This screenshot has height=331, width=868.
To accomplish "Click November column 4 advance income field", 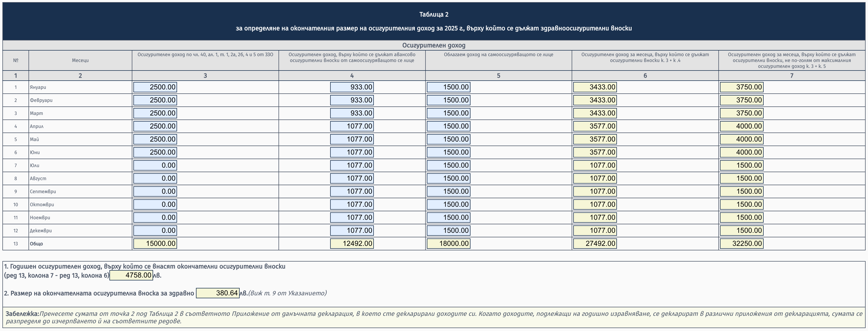I will 352,218.
